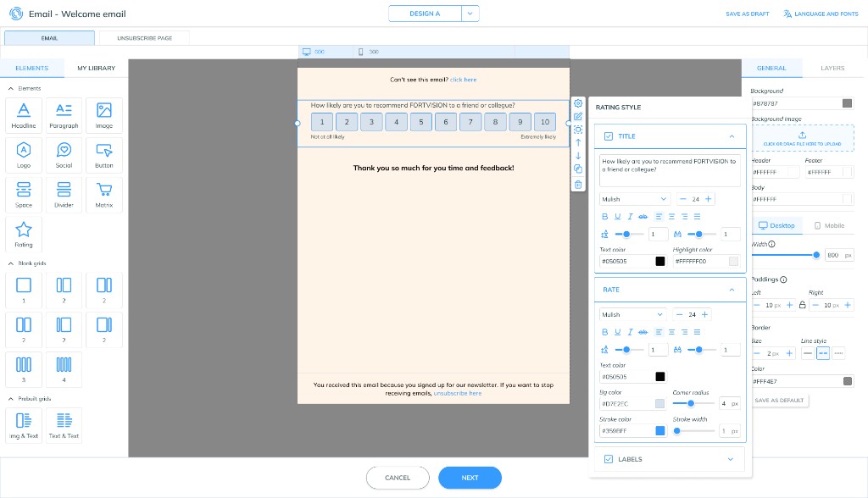Add a Button element
Viewport: 868px width, 498px height.
tap(104, 155)
